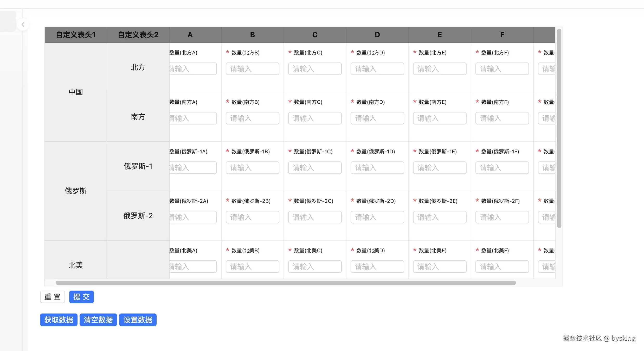Focus the 数量(北方F) input field
Image resolution: width=644 pixels, height=351 pixels.
click(x=502, y=69)
